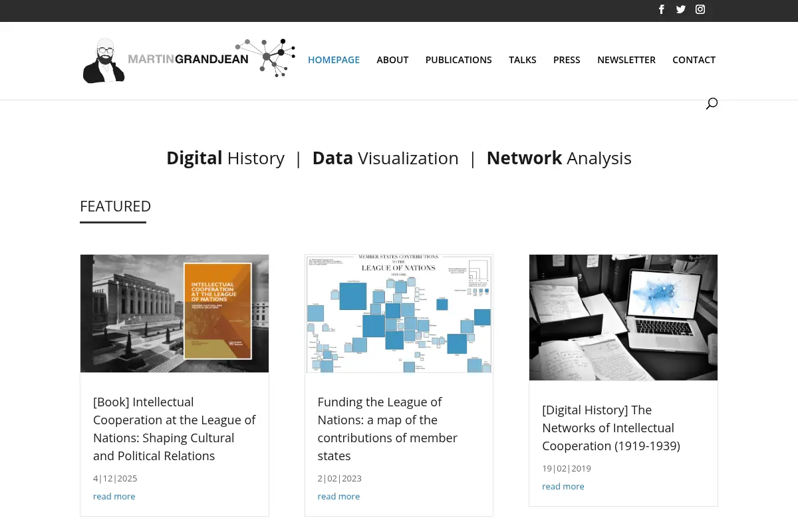Open the Instagram icon in top bar
The image size is (798, 532).
tap(700, 9)
